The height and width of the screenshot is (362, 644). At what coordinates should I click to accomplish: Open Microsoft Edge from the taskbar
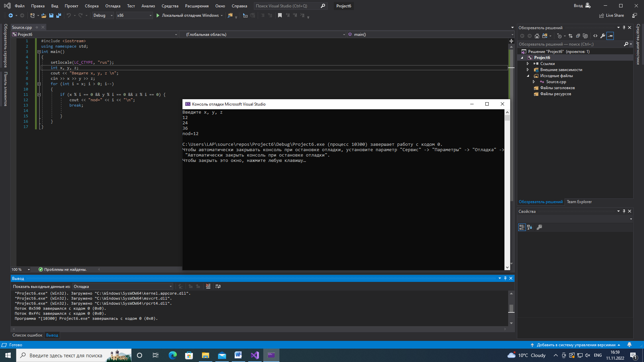pyautogui.click(x=172, y=355)
